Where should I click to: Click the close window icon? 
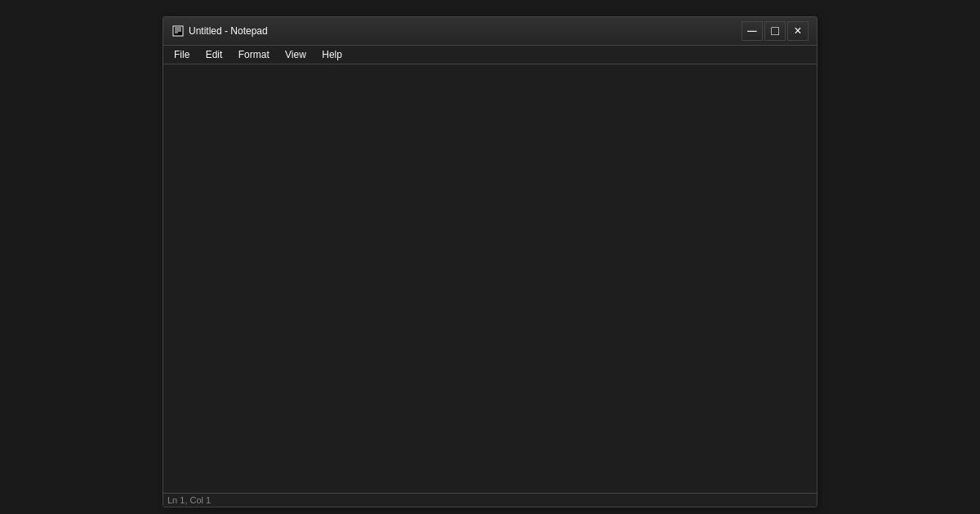797,31
